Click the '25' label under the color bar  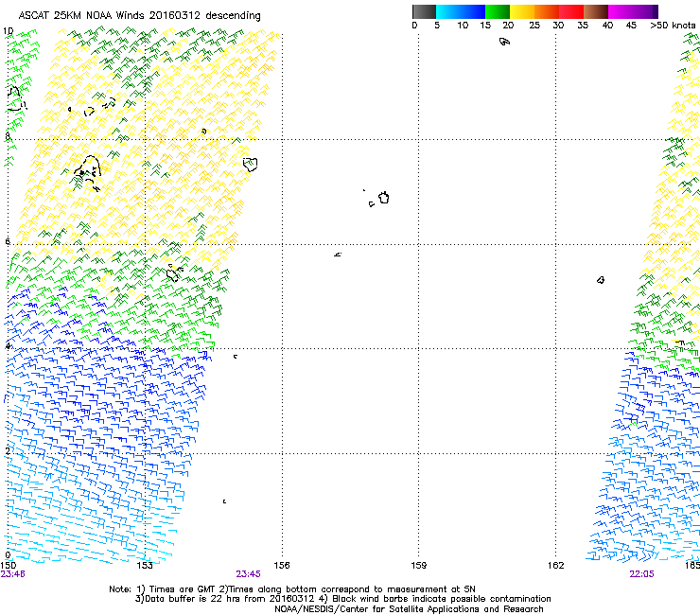coord(534,26)
